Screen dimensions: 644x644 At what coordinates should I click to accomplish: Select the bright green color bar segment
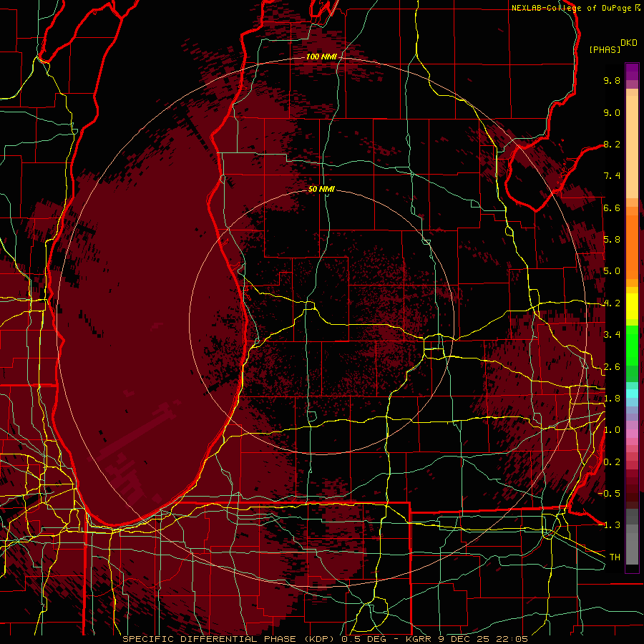point(632,346)
